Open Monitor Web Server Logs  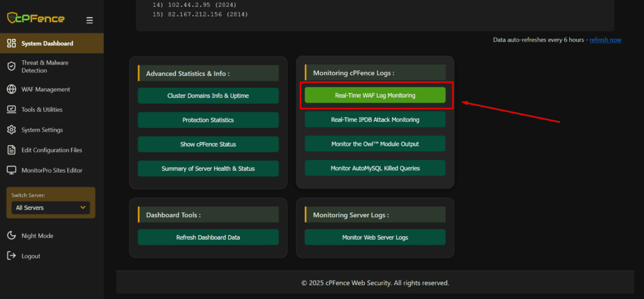[375, 237]
